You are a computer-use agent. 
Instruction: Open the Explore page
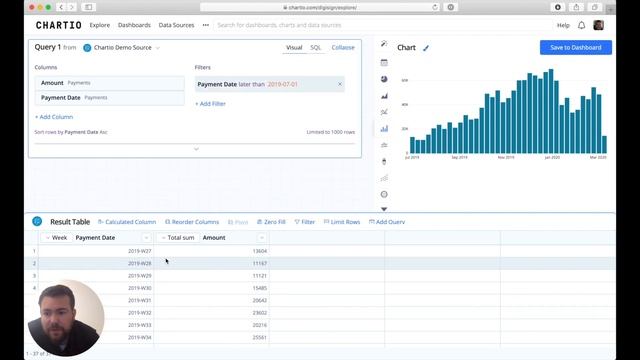tap(100, 25)
